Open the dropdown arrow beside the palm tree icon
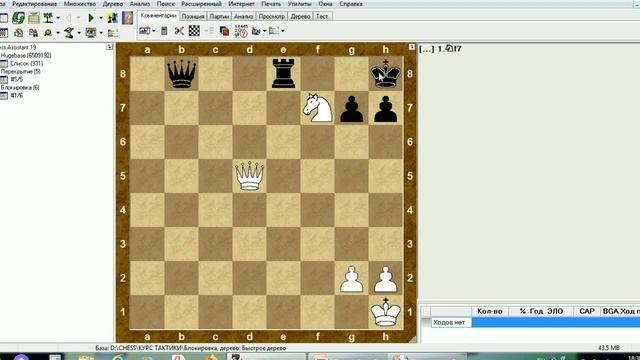The height and width of the screenshot is (360, 640). [x=58, y=18]
